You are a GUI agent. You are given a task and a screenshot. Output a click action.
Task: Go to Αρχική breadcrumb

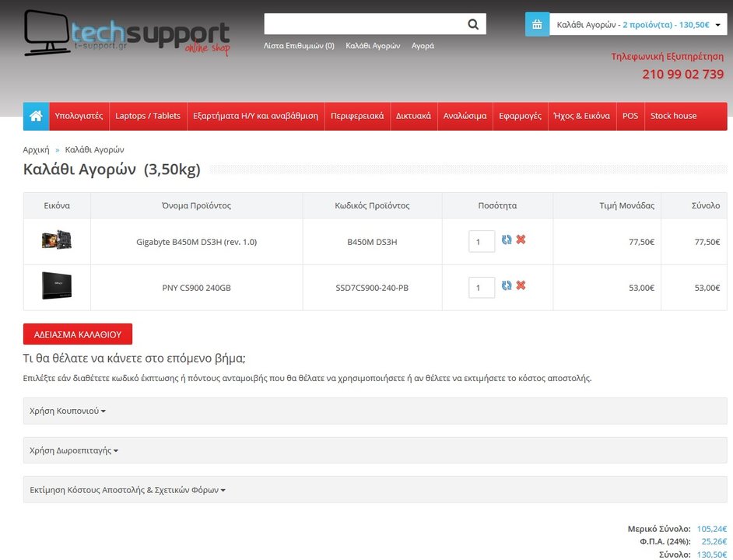pyautogui.click(x=36, y=149)
